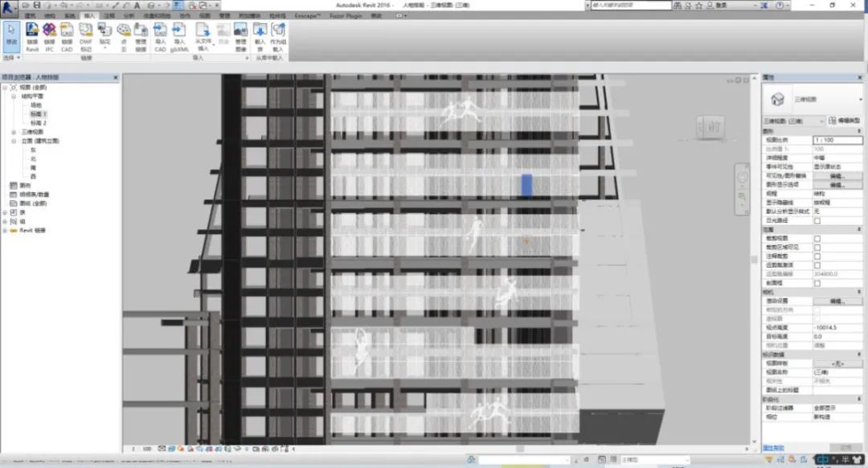The height and width of the screenshot is (468, 868).
Task: Open the Properties help link
Action: [773, 448]
